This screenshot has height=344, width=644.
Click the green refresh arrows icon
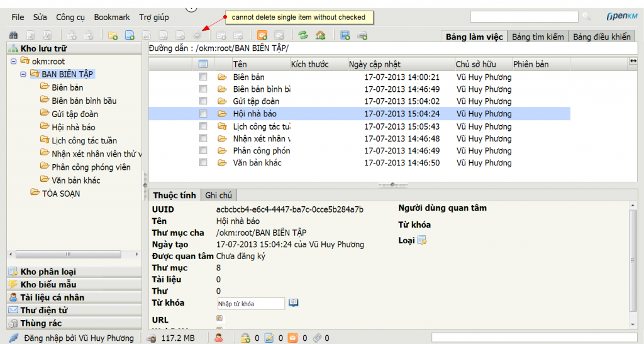point(303,36)
